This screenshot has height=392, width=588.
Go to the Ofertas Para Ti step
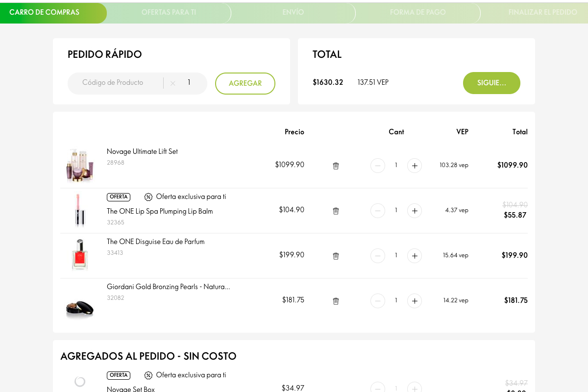pos(169,13)
